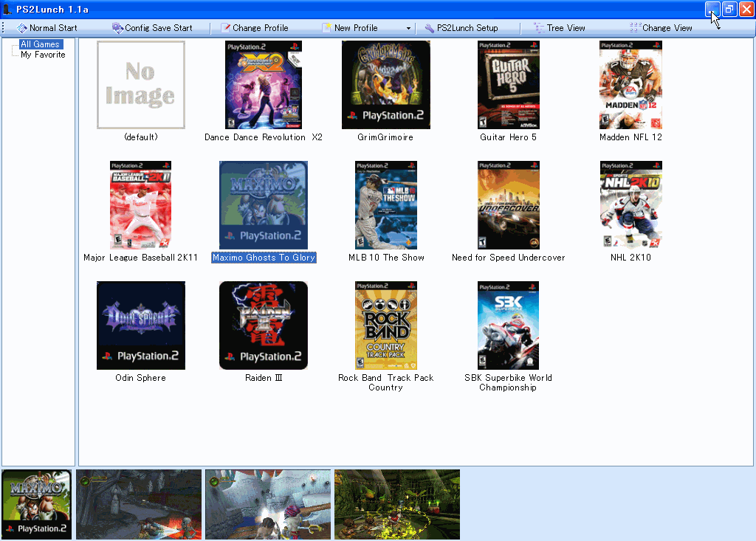Viewport: 756px width, 541px height.
Task: Open toolbar overflow arrow at far right
Action: [x=718, y=28]
